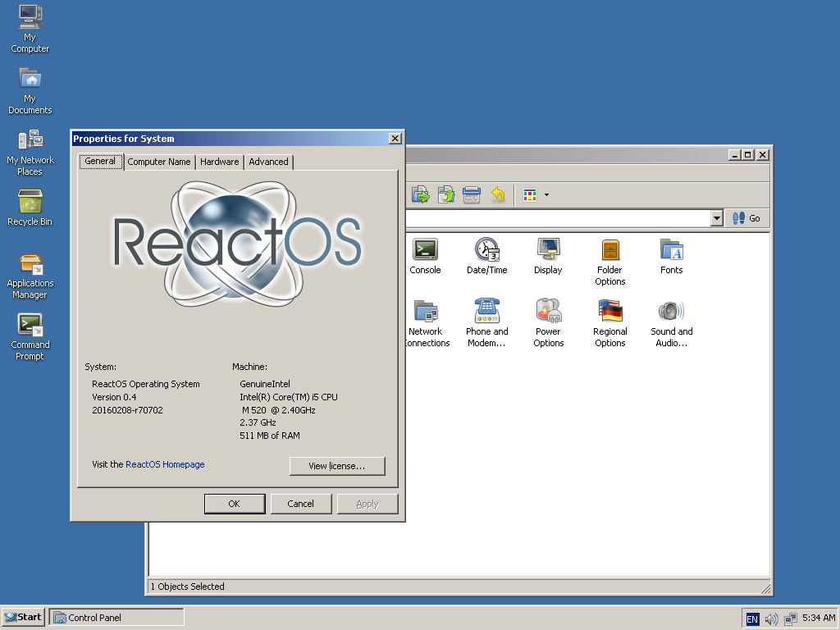Click the network tray icon
The width and height of the screenshot is (840, 630).
[x=790, y=619]
